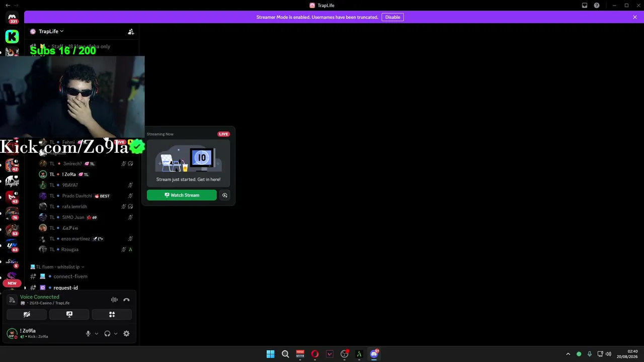The height and width of the screenshot is (362, 644).
Task: Open the server icon with badge 76
Action: [12, 213]
